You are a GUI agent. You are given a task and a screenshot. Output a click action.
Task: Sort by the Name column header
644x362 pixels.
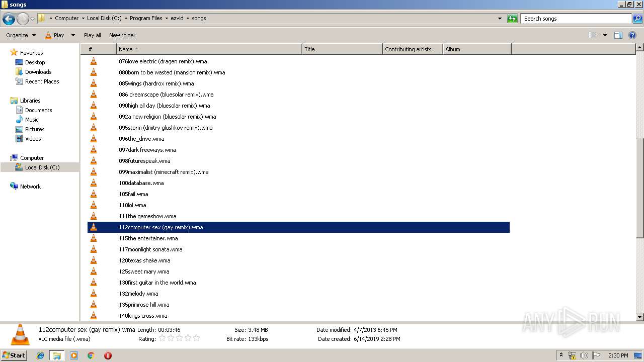coord(209,49)
